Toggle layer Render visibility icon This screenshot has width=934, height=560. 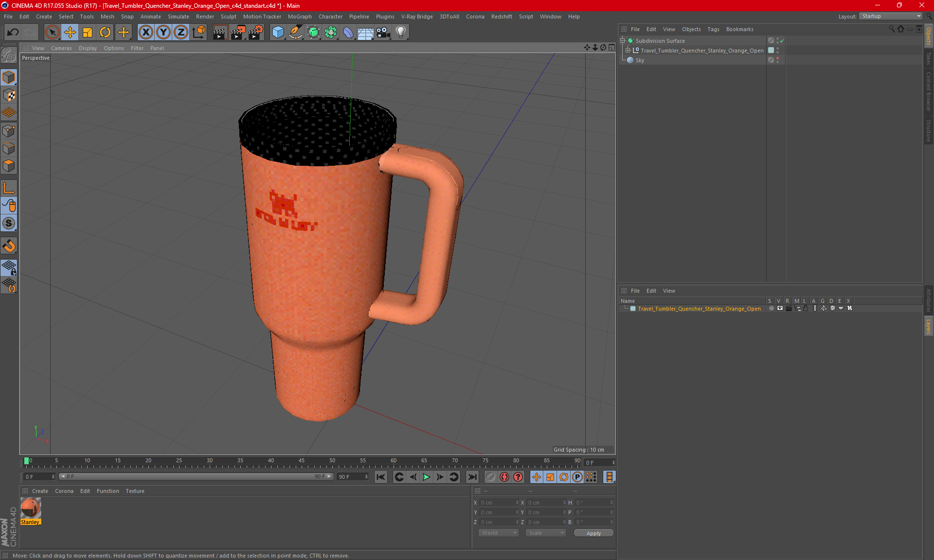(789, 308)
